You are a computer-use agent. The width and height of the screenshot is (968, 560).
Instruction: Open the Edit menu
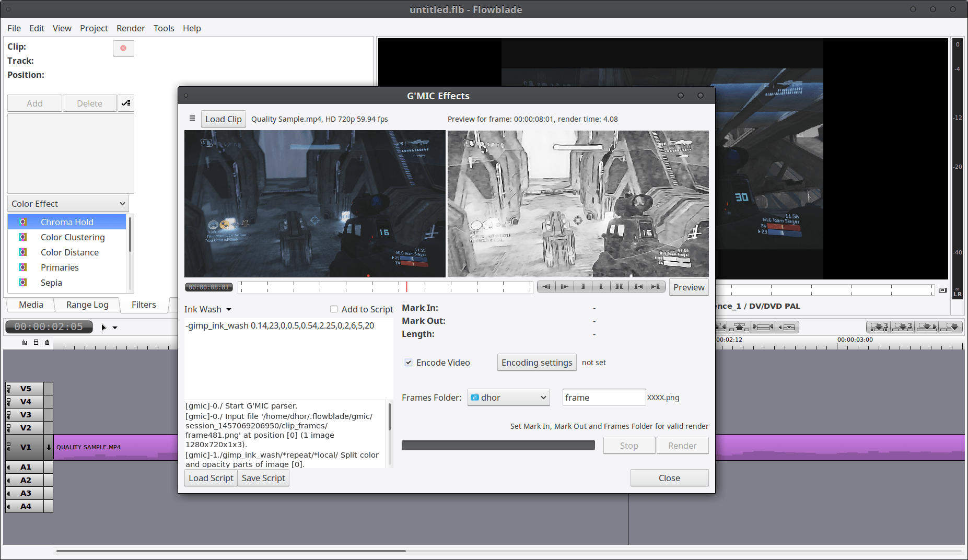tap(37, 28)
